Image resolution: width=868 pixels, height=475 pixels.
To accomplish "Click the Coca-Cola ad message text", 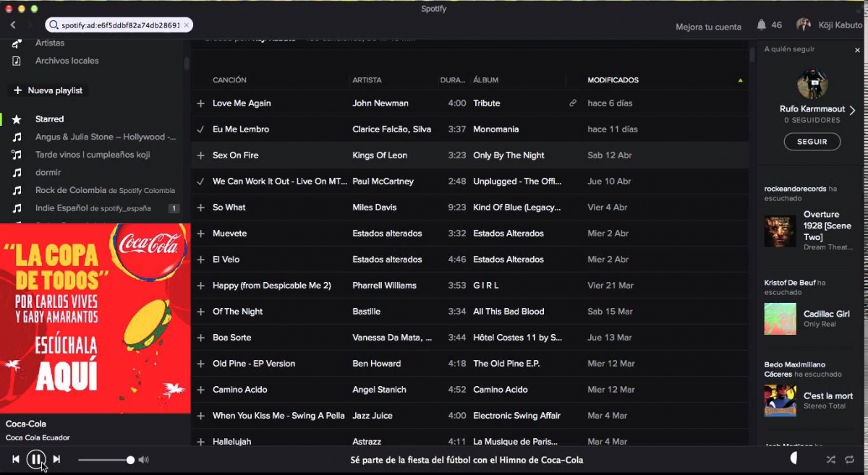I will tap(467, 460).
